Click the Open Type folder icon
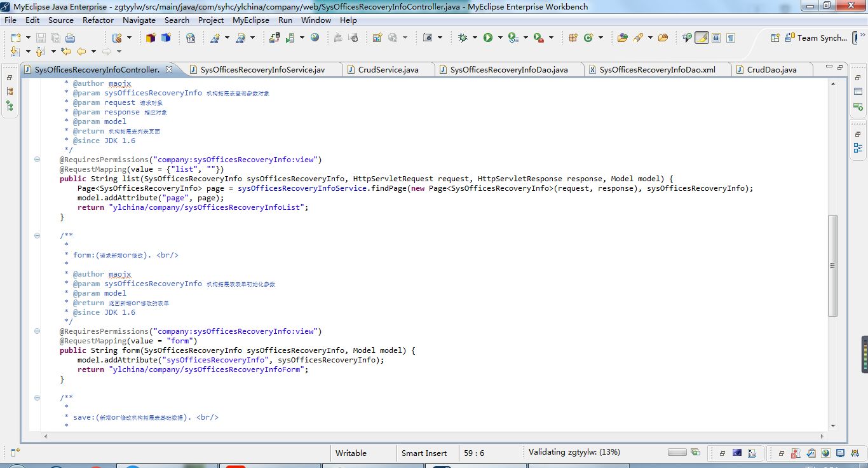Screen dimensions: 868x468 (622, 38)
